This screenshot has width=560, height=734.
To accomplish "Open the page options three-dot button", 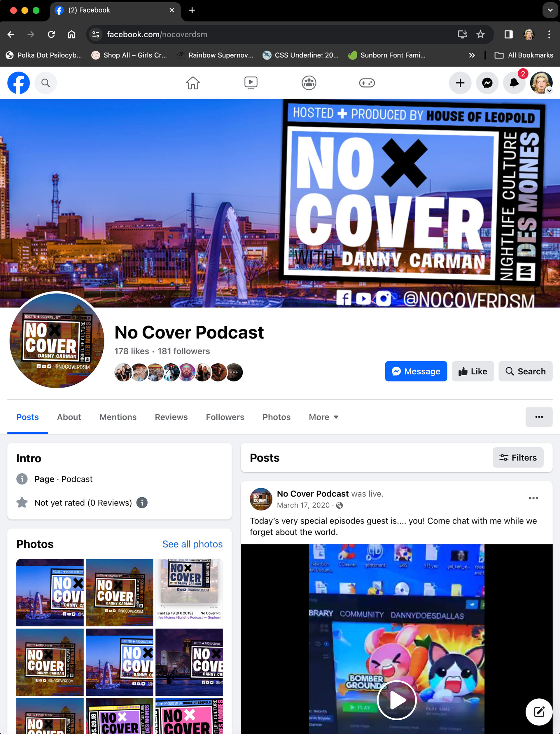I will pos(539,417).
